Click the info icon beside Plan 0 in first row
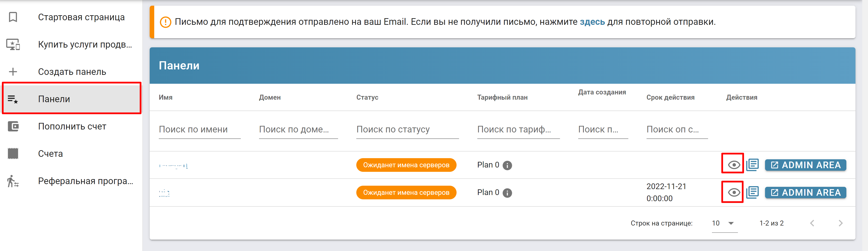Viewport: 868px width, 251px height. [507, 165]
